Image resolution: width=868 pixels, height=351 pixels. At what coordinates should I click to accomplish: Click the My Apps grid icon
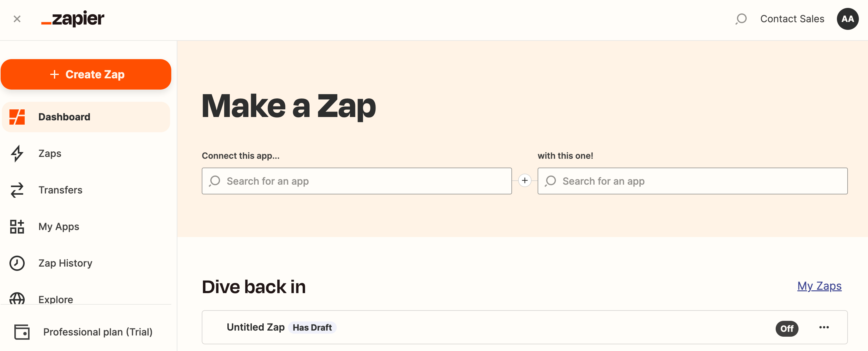point(17,226)
